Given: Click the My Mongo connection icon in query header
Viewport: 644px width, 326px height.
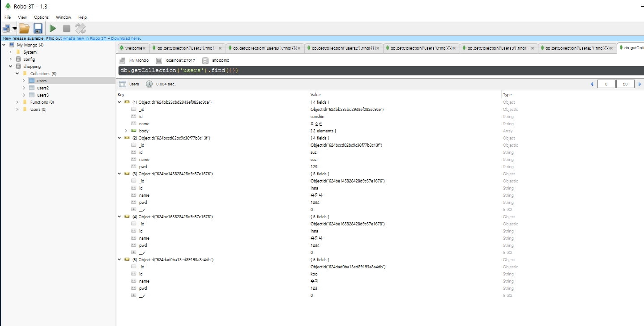Looking at the screenshot, I should 122,60.
